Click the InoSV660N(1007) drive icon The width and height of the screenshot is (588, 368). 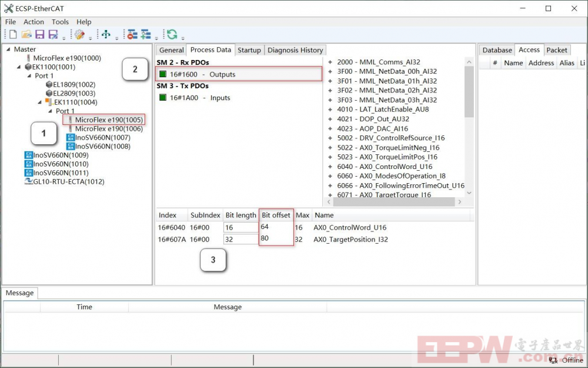71,137
